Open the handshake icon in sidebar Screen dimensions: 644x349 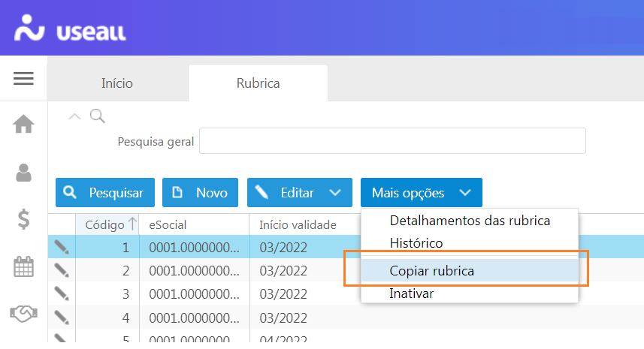pyautogui.click(x=23, y=314)
